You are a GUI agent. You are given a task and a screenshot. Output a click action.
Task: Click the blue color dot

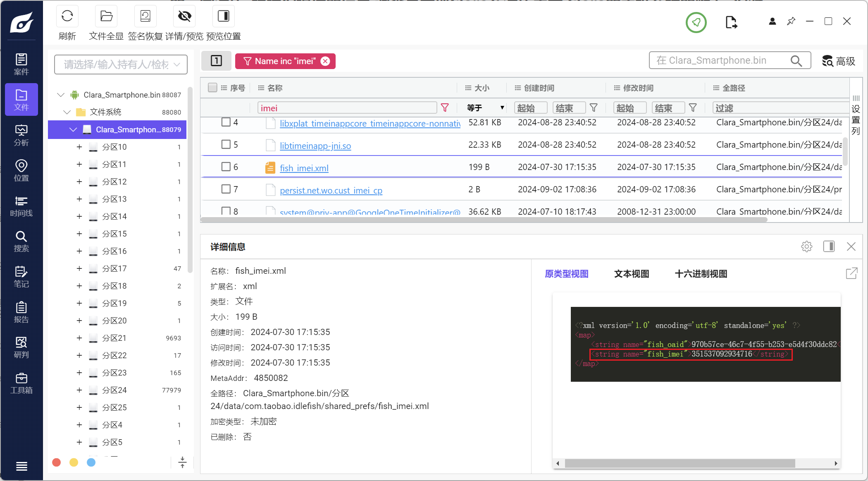pos(91,462)
